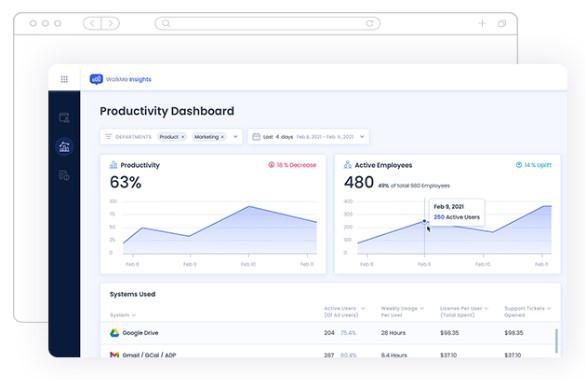This screenshot has width=585, height=380.
Task: Click the Active Employees people icon
Action: [x=348, y=164]
